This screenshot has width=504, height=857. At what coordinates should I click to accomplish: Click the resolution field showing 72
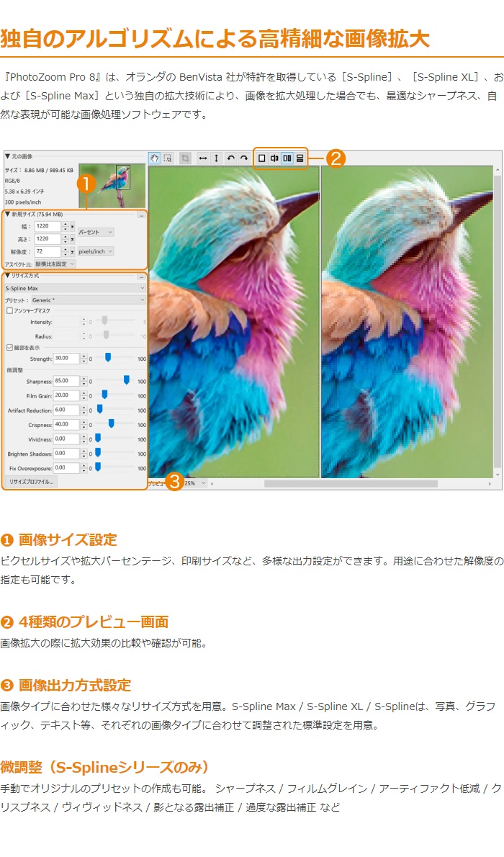tap(48, 252)
